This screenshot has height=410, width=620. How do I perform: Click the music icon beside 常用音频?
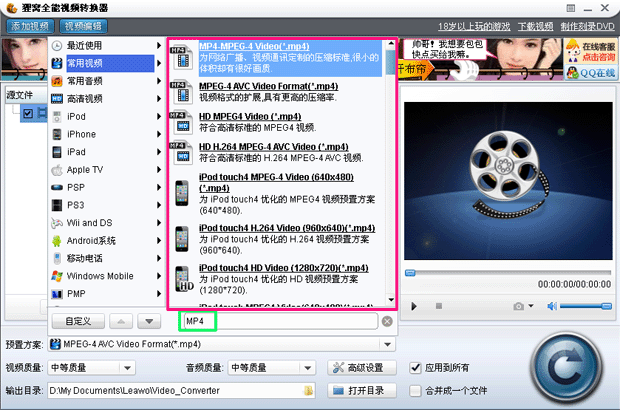(57, 81)
